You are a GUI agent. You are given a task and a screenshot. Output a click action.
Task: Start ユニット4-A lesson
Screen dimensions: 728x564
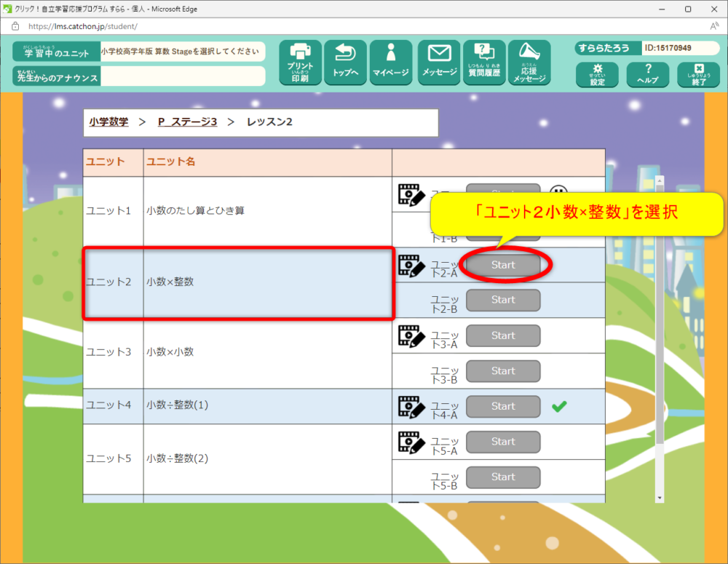pos(503,407)
